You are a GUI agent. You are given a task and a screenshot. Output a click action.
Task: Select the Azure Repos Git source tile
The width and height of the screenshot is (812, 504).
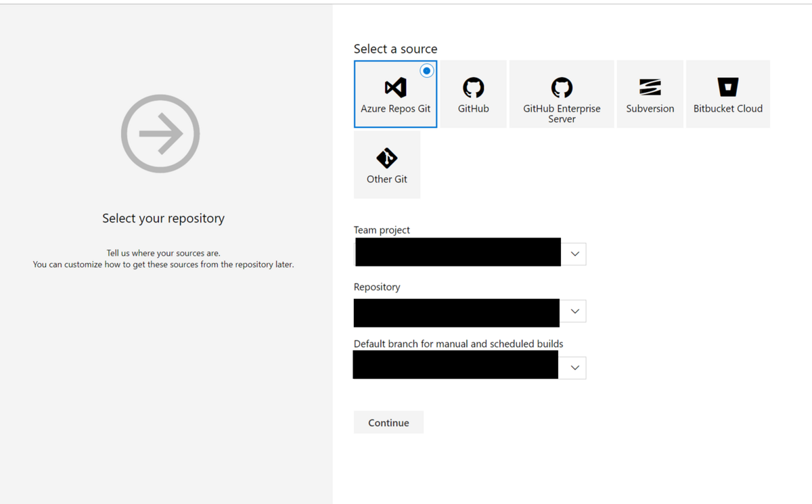396,94
